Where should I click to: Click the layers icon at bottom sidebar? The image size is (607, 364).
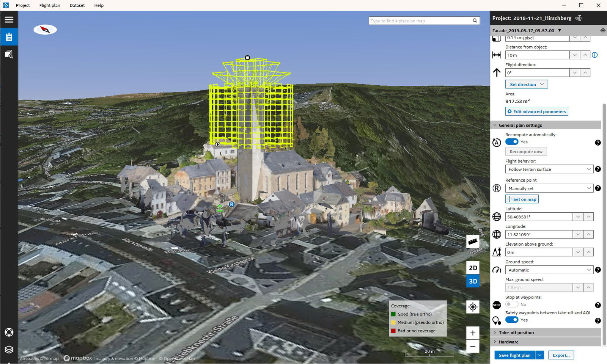point(9,350)
